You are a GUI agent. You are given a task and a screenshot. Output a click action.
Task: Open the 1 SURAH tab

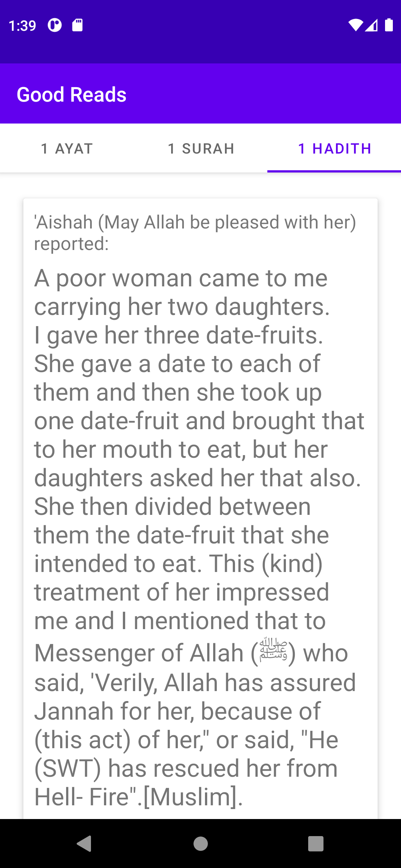(x=200, y=148)
